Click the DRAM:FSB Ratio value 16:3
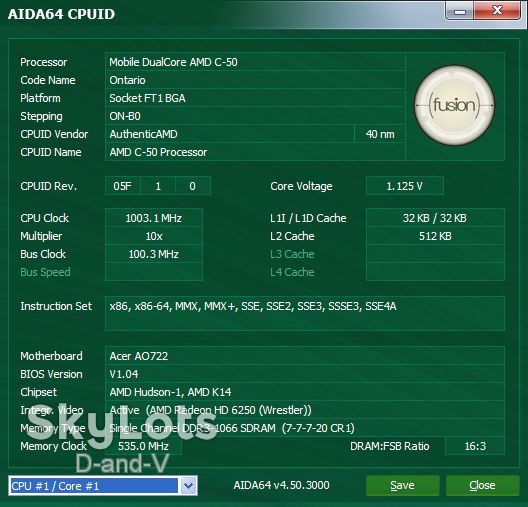This screenshot has width=528, height=507. pyautogui.click(x=475, y=446)
